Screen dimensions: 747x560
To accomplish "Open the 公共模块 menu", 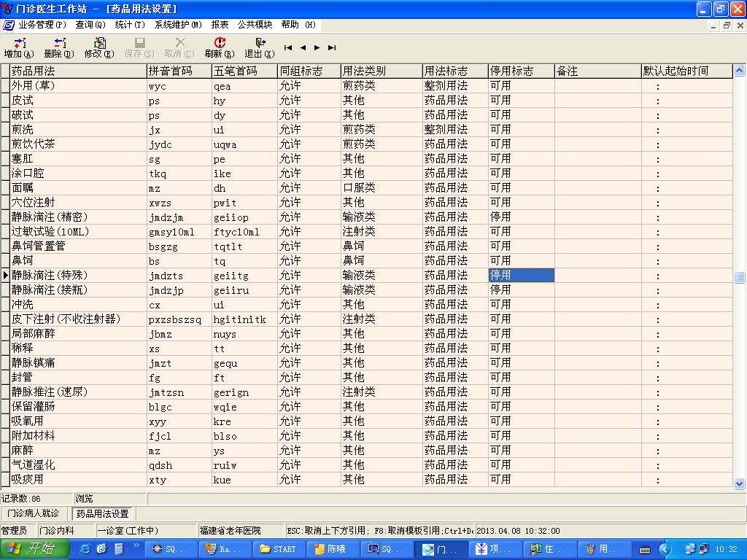I will pyautogui.click(x=255, y=25).
